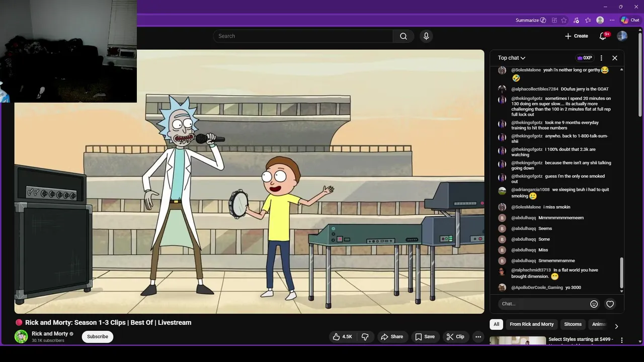Viewport: 644px width, 362px height.
Task: Click @adriangarcia1008 username in chat
Action: tap(530, 190)
